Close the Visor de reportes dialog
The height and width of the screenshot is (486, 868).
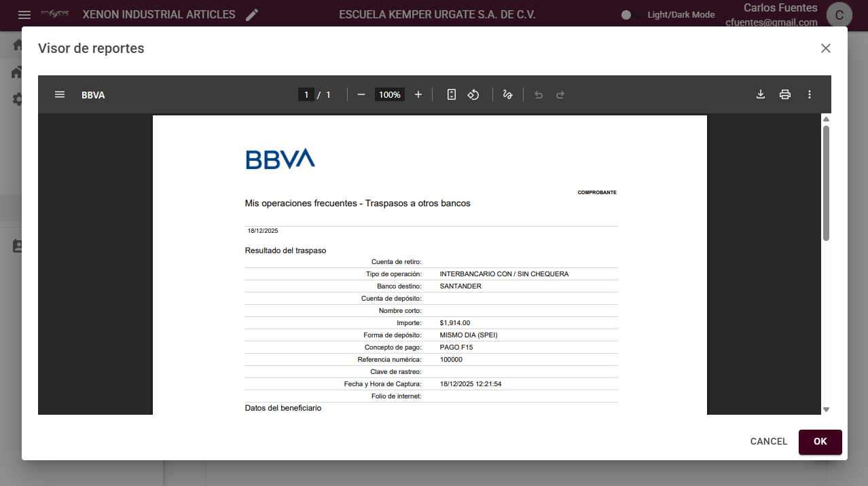pos(826,48)
